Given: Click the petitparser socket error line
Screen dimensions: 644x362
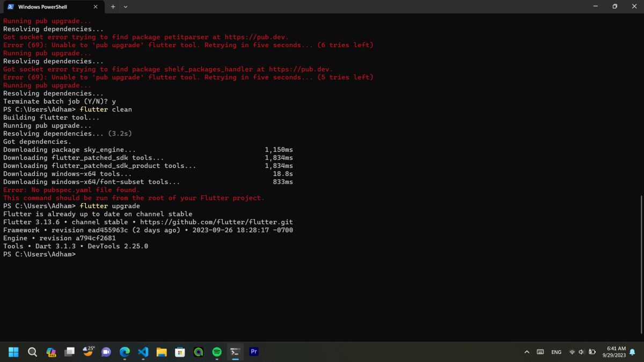Looking at the screenshot, I should [146, 37].
